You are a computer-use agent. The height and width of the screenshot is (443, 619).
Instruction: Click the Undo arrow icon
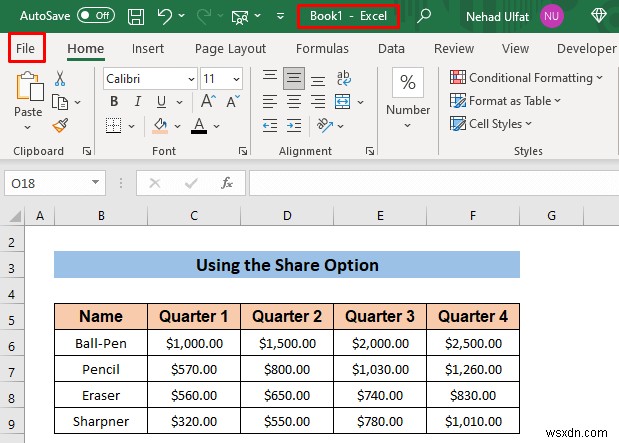coord(165,16)
